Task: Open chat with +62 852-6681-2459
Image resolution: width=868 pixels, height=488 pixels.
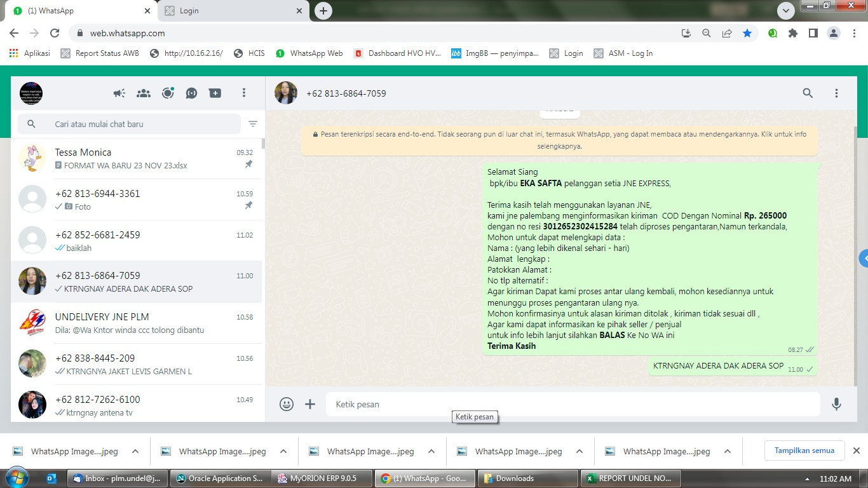Action: (136, 241)
